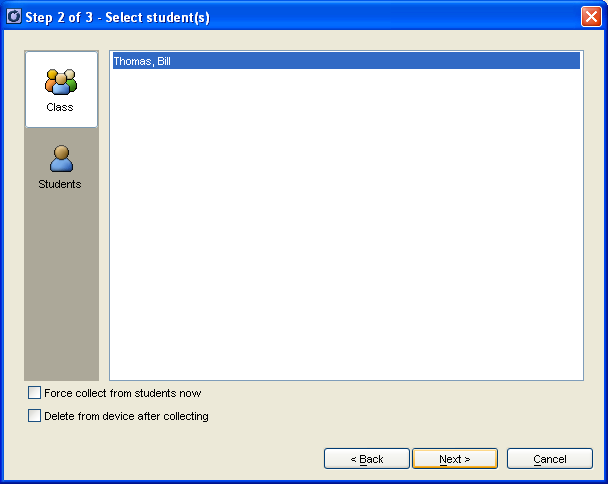Click the application icon in title bar

pyautogui.click(x=14, y=17)
